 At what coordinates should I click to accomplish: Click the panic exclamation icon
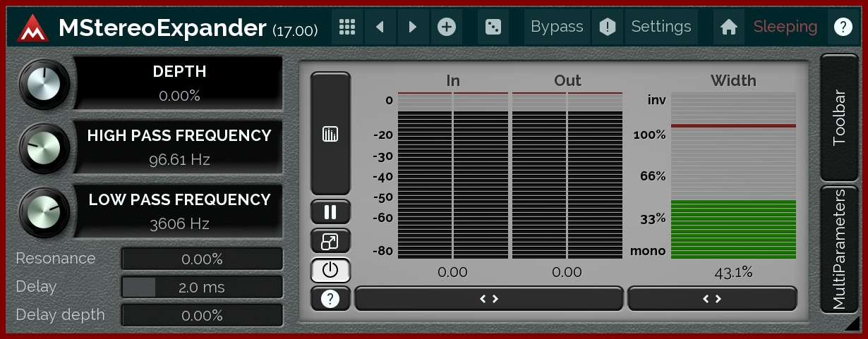[x=607, y=27]
